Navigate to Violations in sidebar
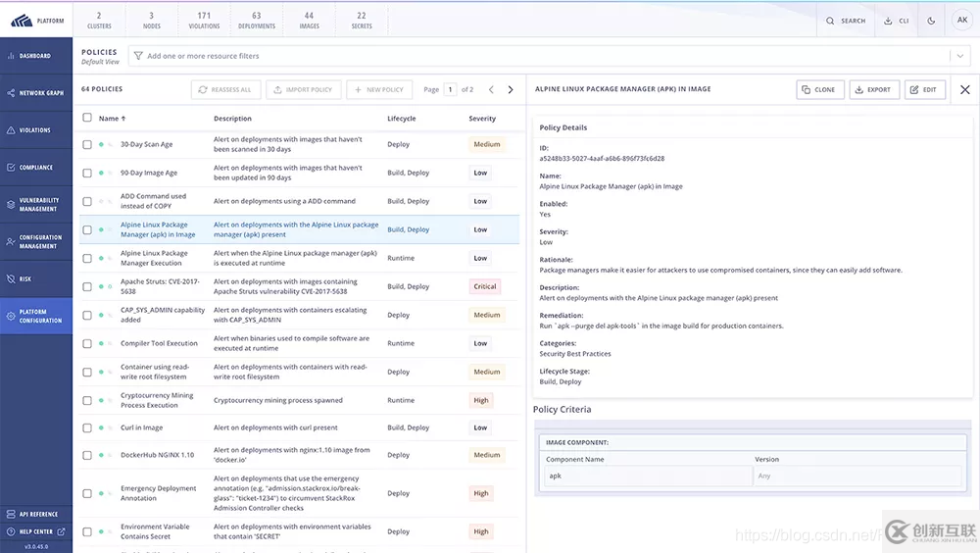 (x=35, y=129)
